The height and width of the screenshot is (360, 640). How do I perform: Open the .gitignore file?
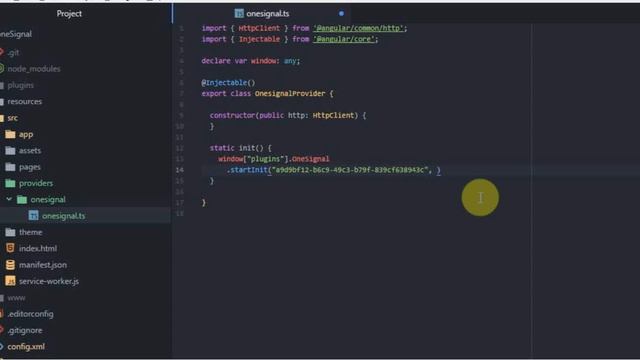coord(25,330)
